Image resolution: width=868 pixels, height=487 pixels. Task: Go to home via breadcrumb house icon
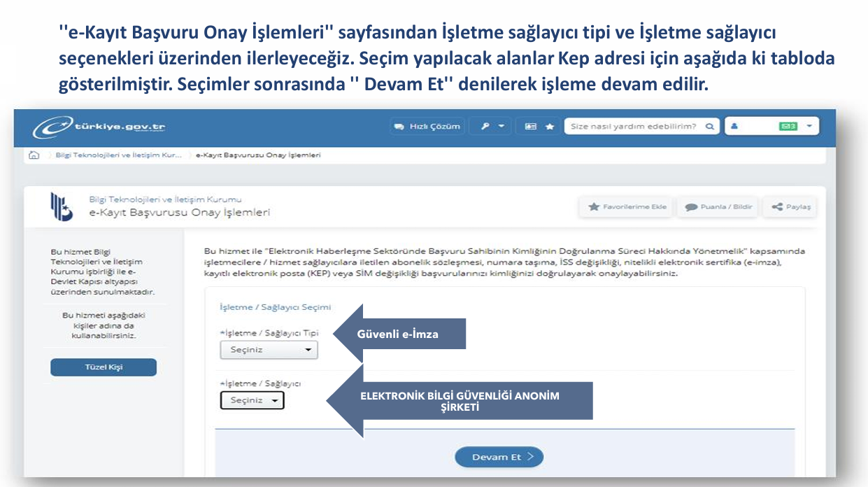34,155
